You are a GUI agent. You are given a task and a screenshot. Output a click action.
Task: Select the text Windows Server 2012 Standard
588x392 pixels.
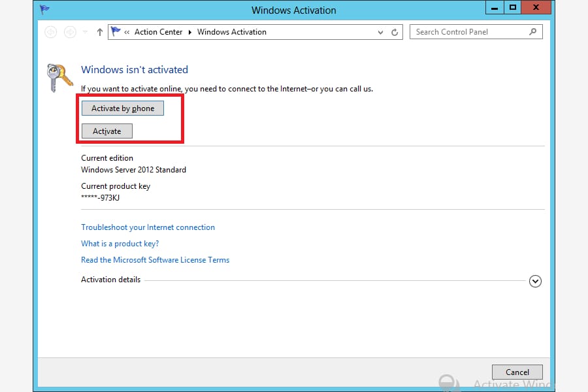(133, 170)
